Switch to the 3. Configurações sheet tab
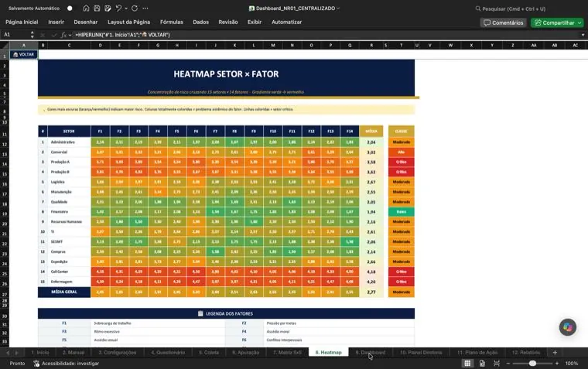588x369 pixels. pyautogui.click(x=117, y=353)
